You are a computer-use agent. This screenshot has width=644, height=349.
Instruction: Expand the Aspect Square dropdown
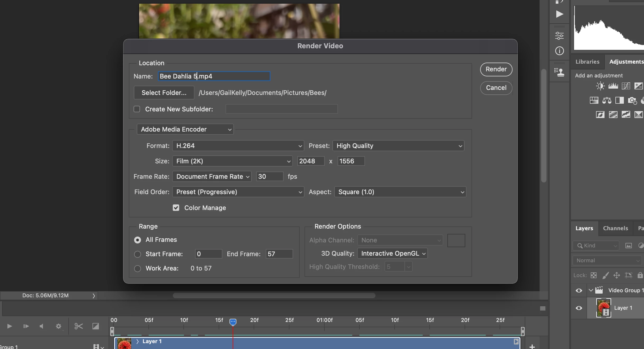(x=400, y=192)
